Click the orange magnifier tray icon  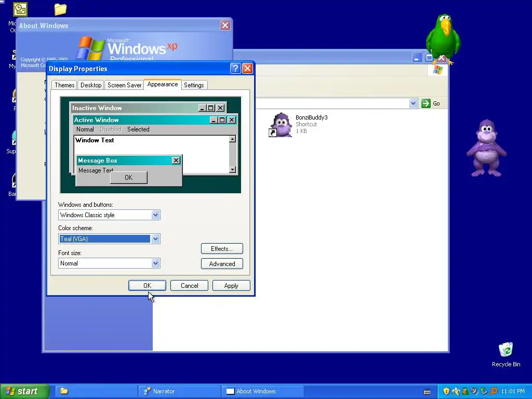(x=494, y=391)
